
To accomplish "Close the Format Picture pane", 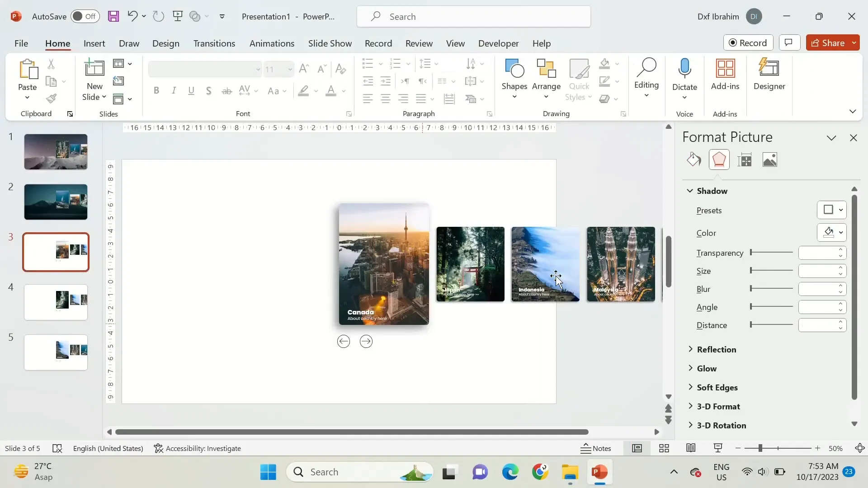I will pyautogui.click(x=853, y=138).
